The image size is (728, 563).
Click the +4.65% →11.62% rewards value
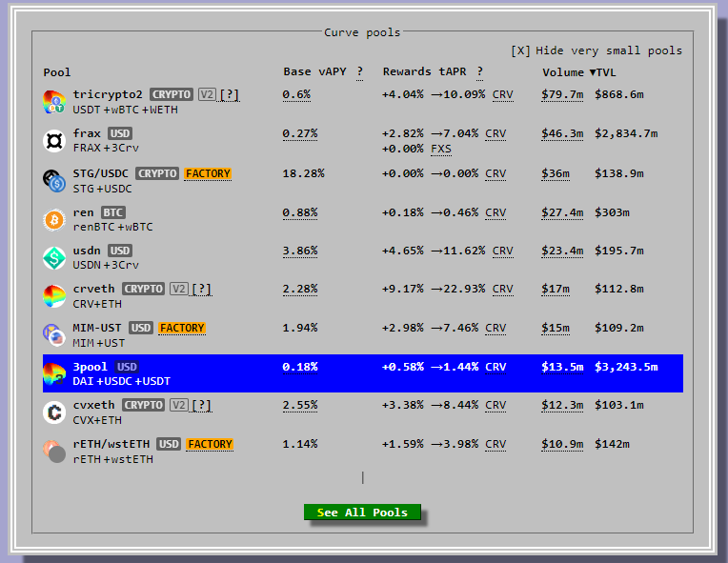434,251
